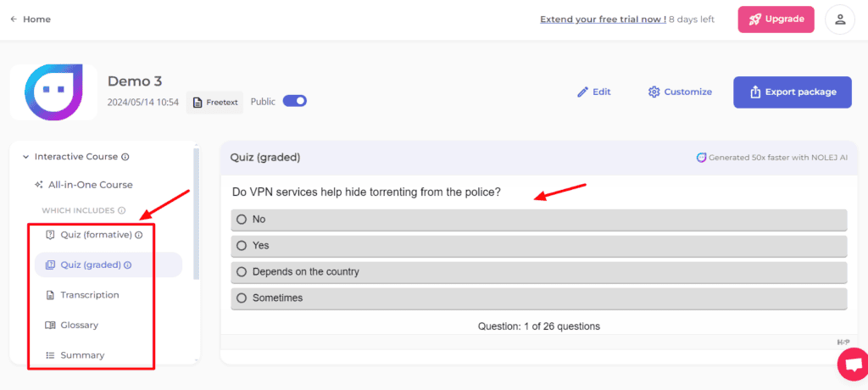Open the chat support bubble
The width and height of the screenshot is (868, 390).
(851, 365)
